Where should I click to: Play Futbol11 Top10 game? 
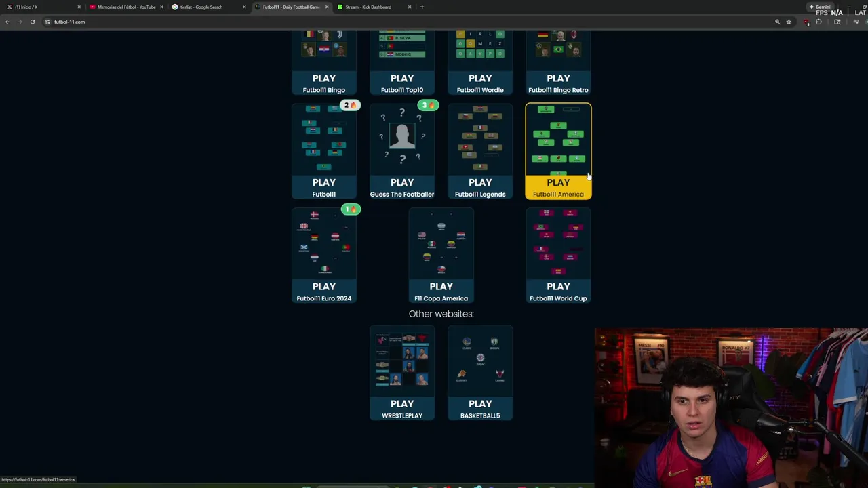(x=401, y=83)
